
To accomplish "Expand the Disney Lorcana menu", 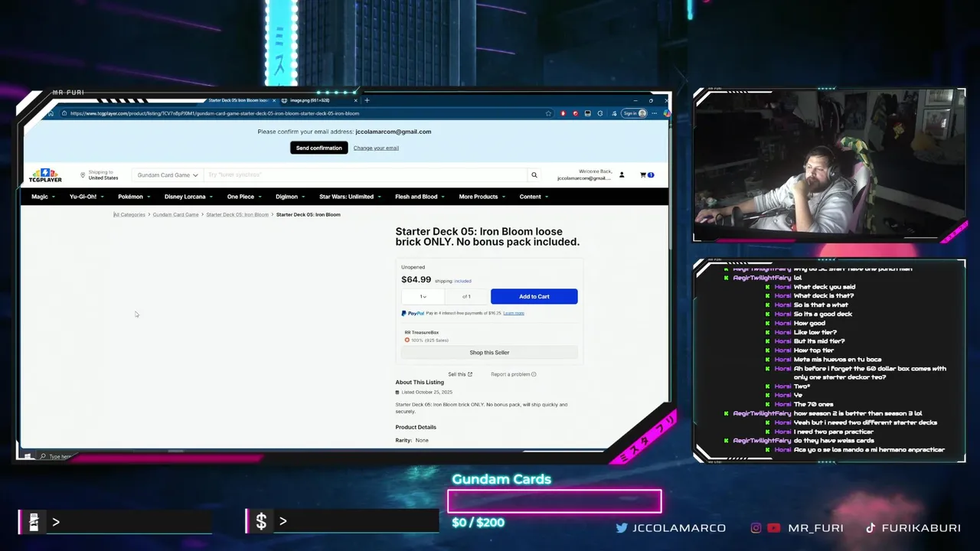I will [188, 197].
